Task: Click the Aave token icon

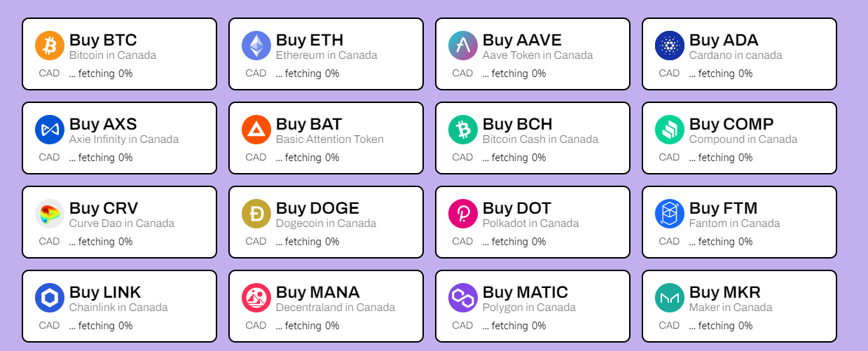Action: pyautogui.click(x=463, y=46)
